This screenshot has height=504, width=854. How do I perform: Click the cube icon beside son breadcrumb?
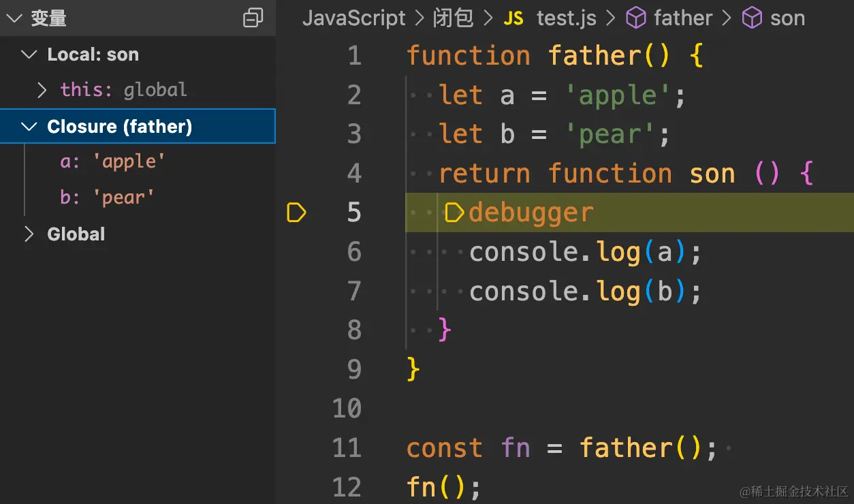coord(752,18)
